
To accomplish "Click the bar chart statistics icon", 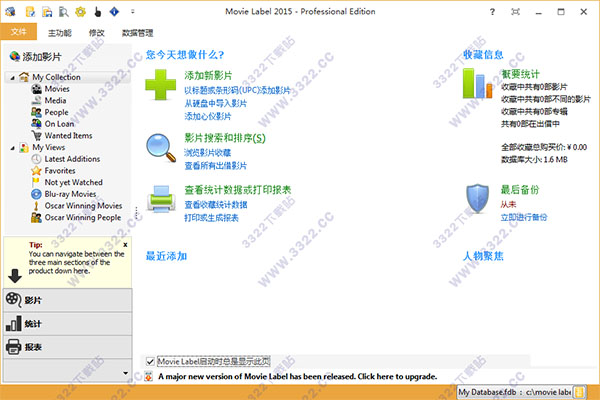I will [477, 83].
